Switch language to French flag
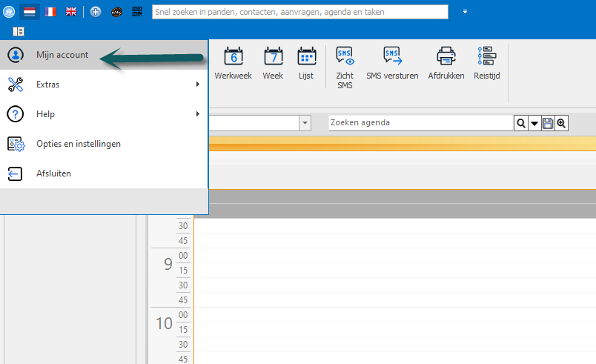Screen dimensions: 596x364 pos(50,12)
